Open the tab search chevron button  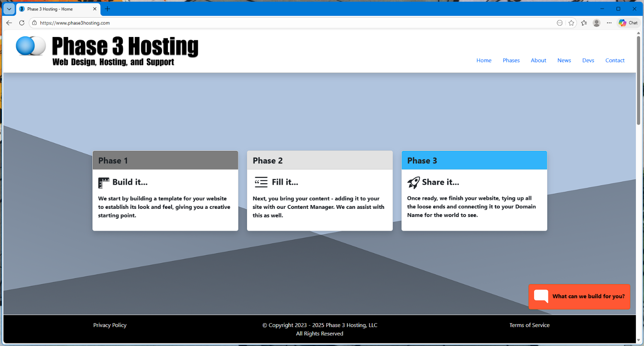click(9, 9)
